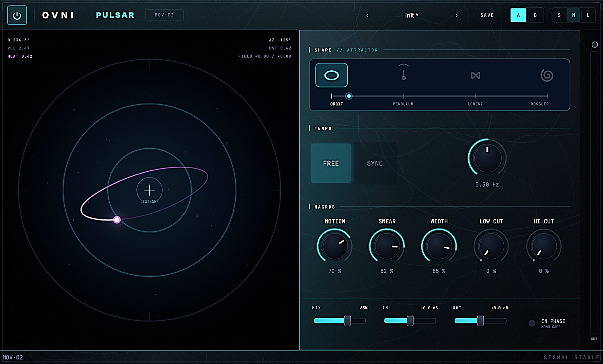Click the SIGNAL STABLE status text
Viewport: 603px width, 364px height.
click(x=572, y=358)
